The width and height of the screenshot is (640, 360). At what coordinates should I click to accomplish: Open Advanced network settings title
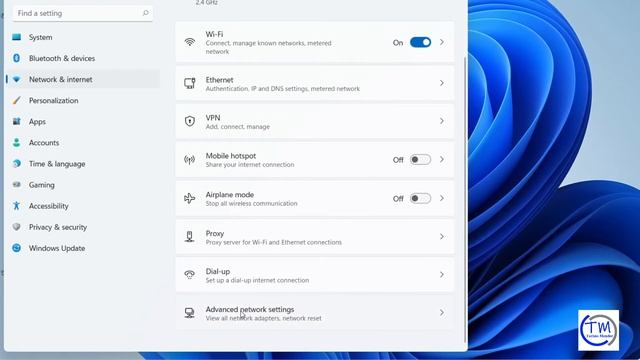tap(250, 309)
